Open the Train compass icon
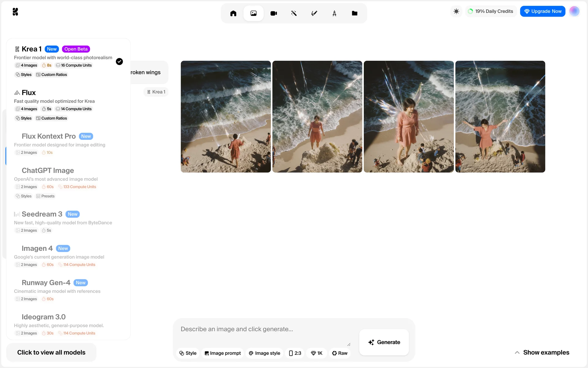Screen dimensions: 588x368 pos(334,13)
